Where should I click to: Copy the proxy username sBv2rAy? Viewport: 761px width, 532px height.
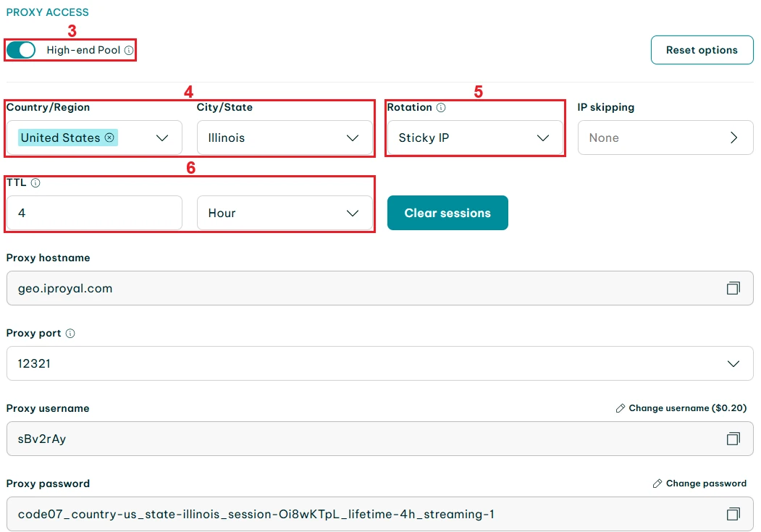point(733,439)
